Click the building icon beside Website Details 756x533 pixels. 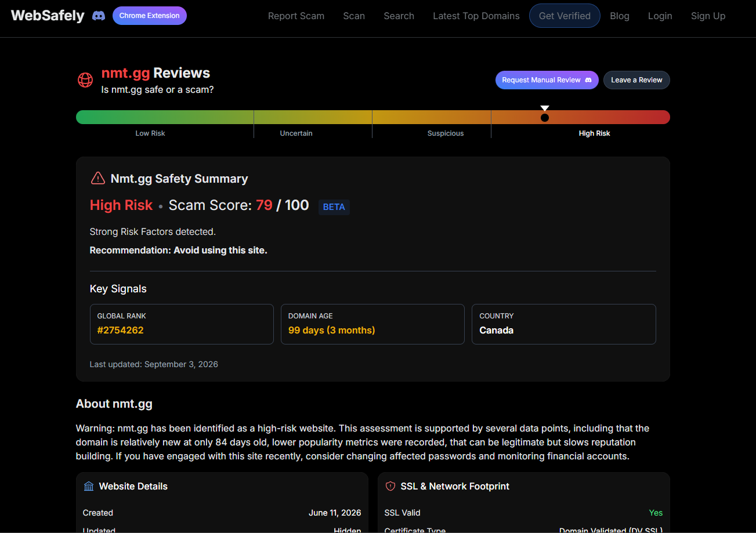(x=89, y=486)
